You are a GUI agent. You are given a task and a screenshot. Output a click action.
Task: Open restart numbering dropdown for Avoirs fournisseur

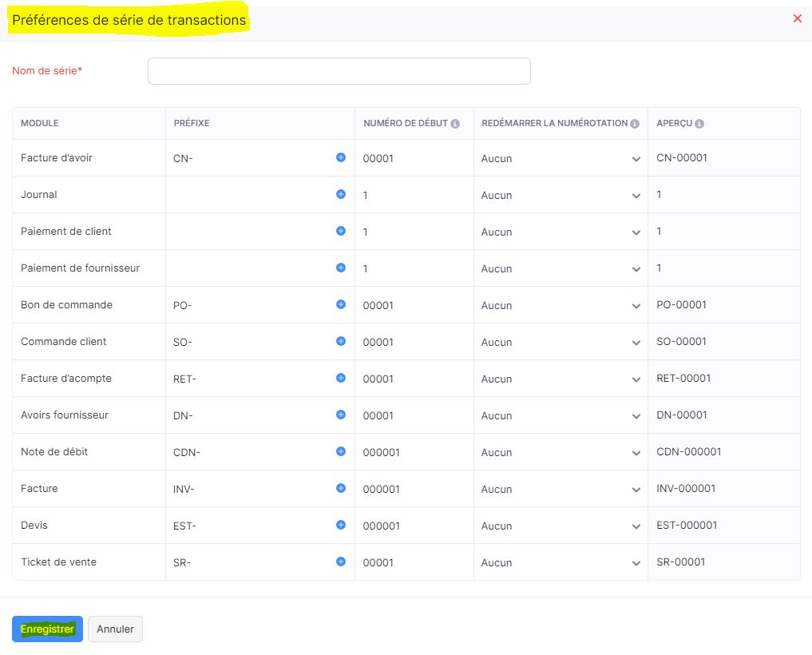(x=560, y=416)
